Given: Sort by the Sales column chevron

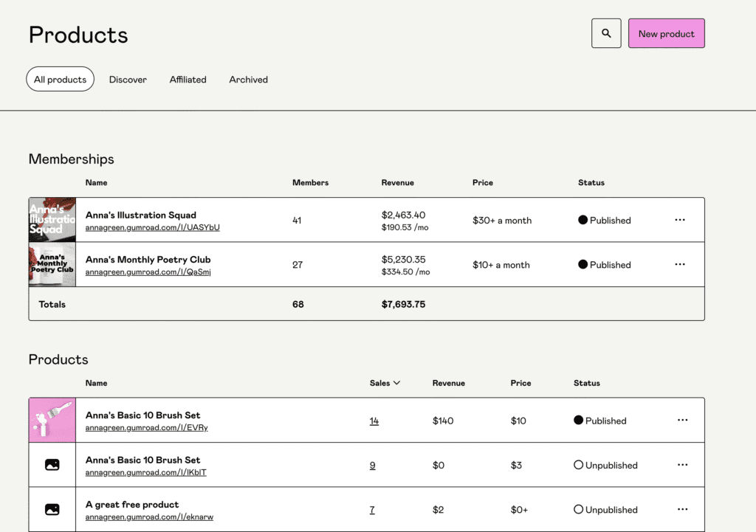Looking at the screenshot, I should (396, 383).
